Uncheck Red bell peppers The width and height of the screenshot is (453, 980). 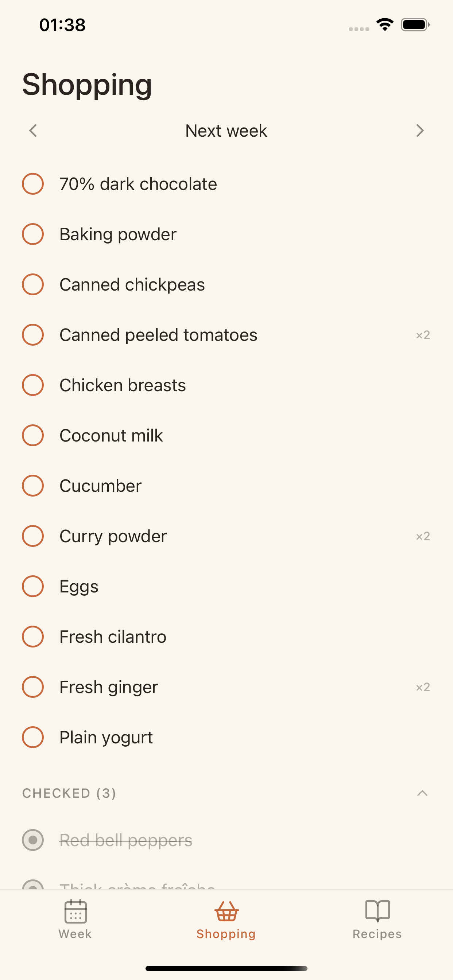coord(33,840)
